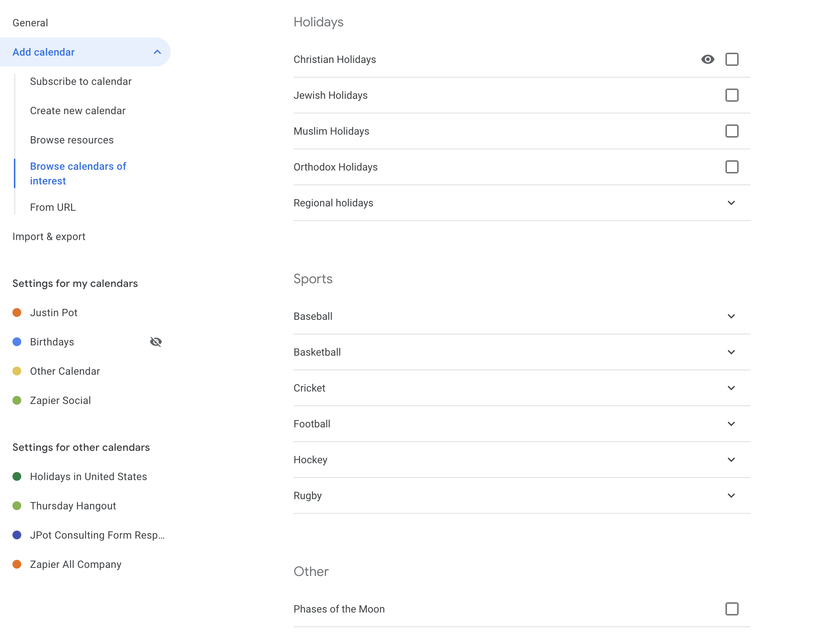Select the Orthodox Holidays checkbox
The width and height of the screenshot is (836, 644).
pyautogui.click(x=731, y=167)
